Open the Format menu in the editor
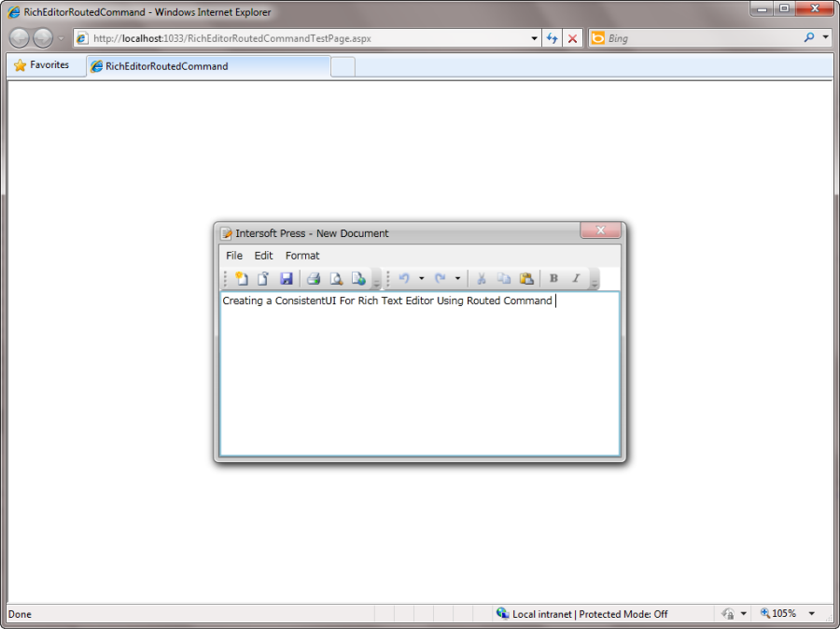Viewport: 840px width, 629px height. (x=302, y=256)
